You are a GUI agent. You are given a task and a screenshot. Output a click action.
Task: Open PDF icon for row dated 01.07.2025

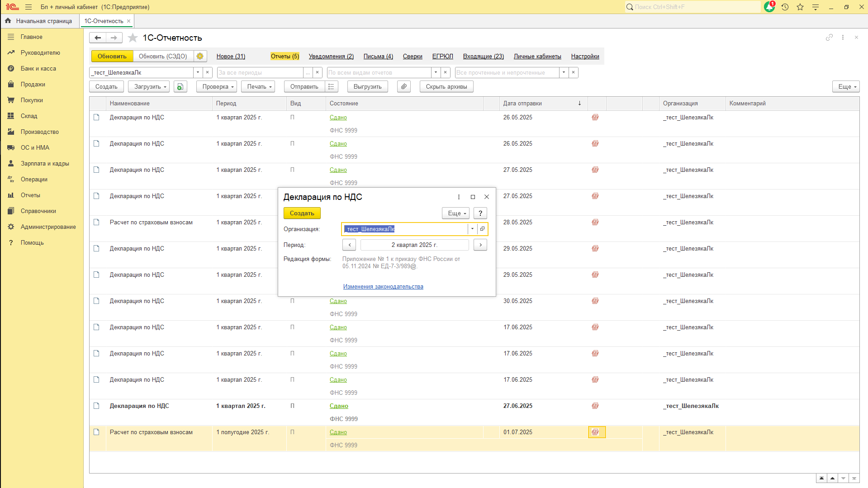tap(595, 432)
